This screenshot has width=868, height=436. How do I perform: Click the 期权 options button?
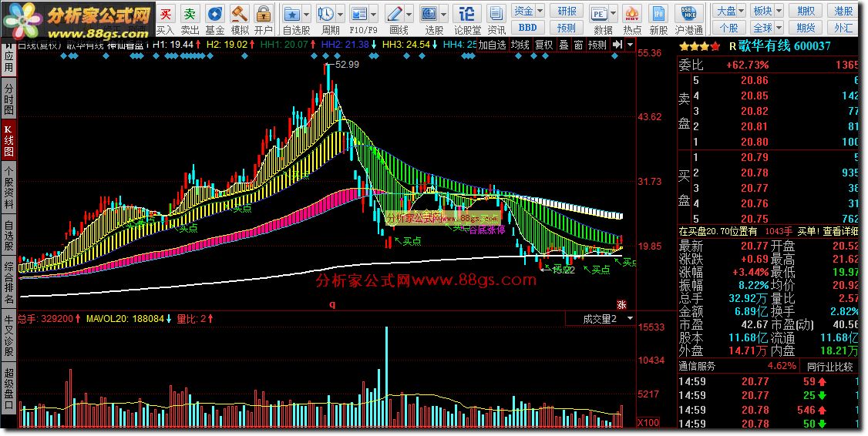(x=806, y=11)
